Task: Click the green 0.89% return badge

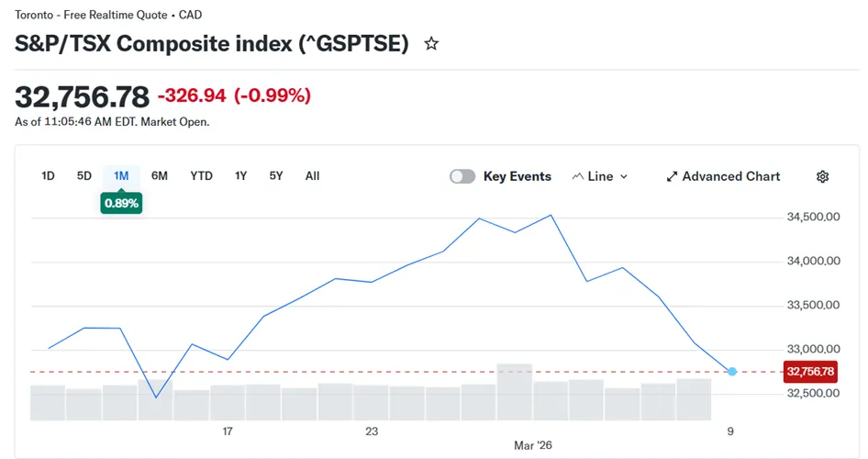Action: (121, 204)
